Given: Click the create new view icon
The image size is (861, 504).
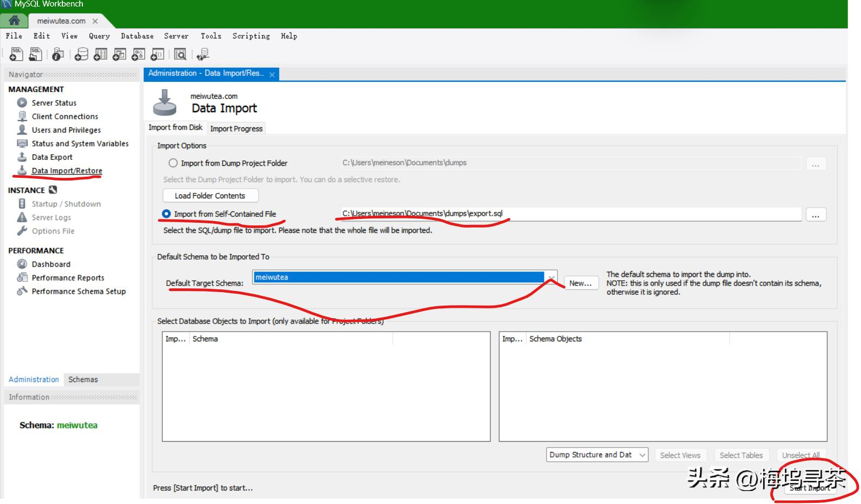Looking at the screenshot, I should tap(119, 54).
